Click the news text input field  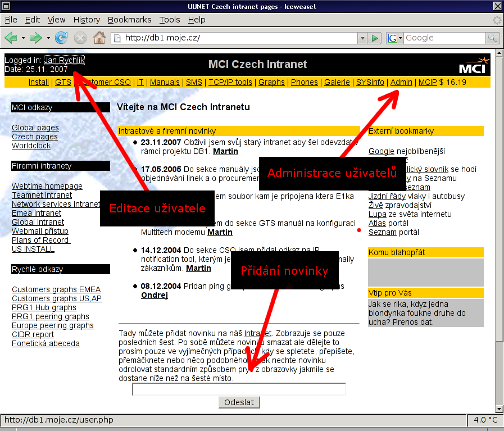pos(239,389)
